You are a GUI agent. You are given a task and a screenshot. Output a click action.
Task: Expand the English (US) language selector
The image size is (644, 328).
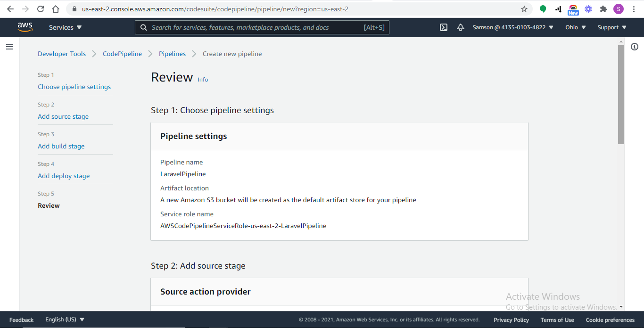tap(65, 319)
